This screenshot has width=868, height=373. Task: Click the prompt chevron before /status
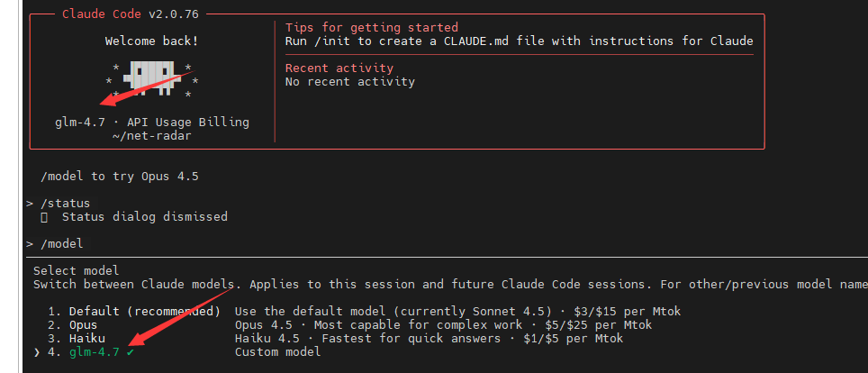(x=30, y=204)
